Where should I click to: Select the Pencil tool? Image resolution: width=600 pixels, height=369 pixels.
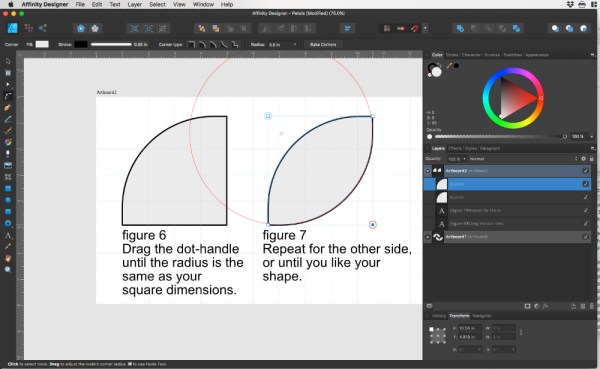pyautogui.click(x=8, y=119)
